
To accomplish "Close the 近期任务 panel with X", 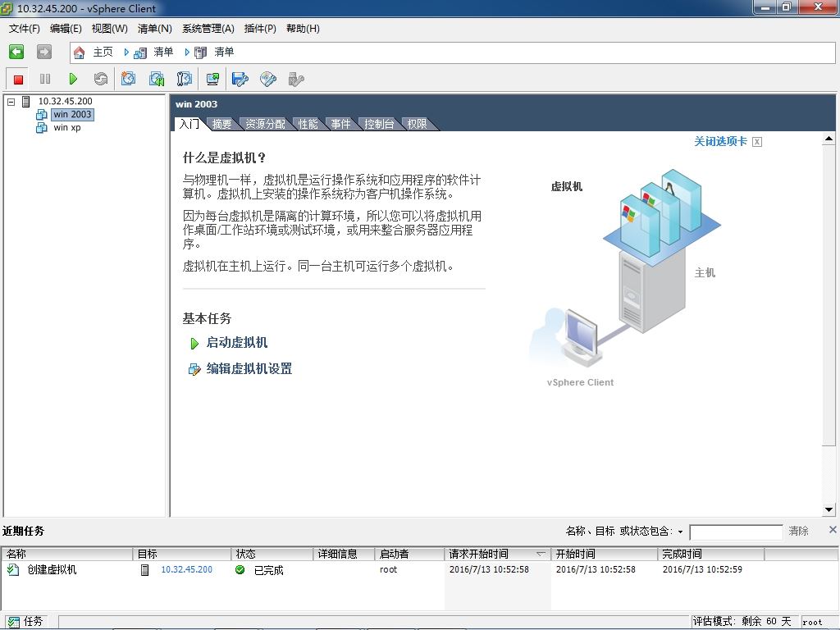I will [833, 530].
